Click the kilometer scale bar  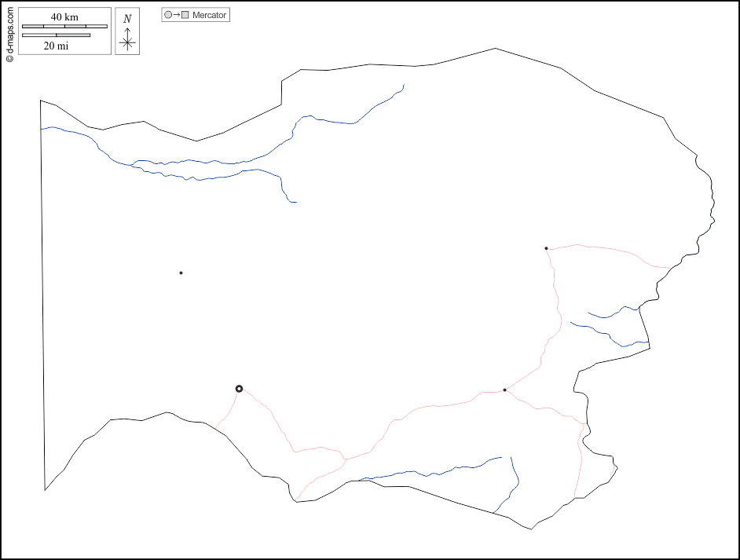pyautogui.click(x=64, y=27)
